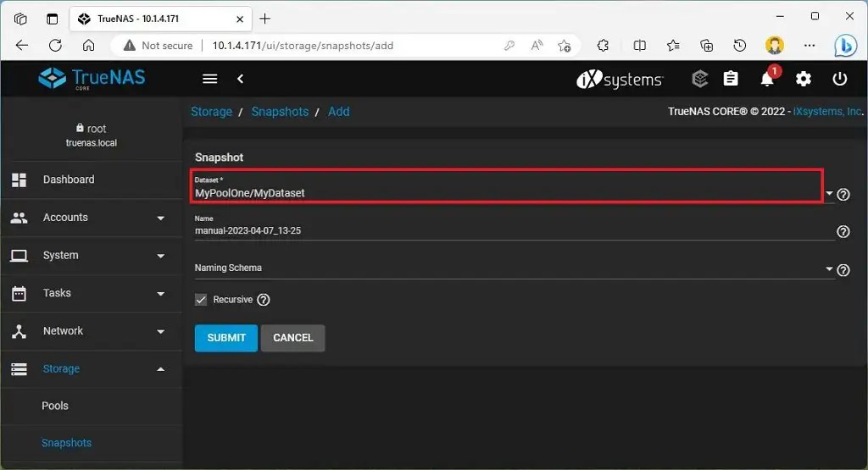
Task: Add page to favorites star
Action: 564,46
